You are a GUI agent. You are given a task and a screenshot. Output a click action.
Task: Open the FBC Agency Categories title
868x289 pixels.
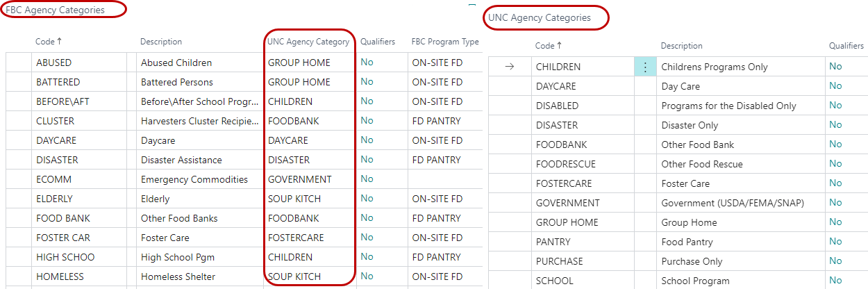(x=55, y=10)
